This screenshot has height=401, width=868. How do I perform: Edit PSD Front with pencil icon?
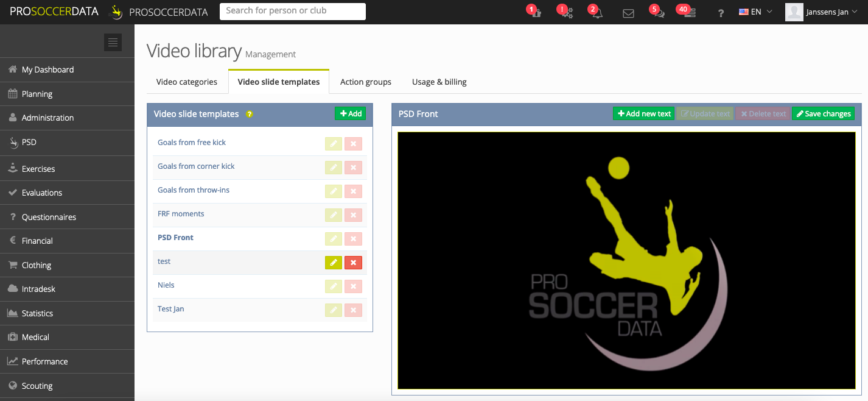334,239
